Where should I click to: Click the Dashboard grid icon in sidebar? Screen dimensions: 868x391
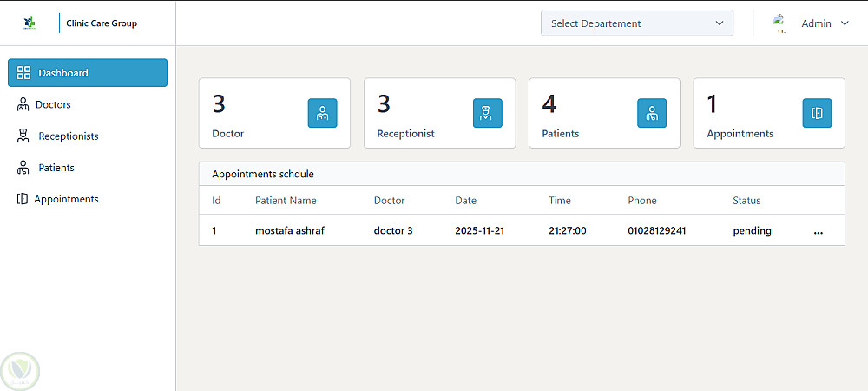pos(23,73)
